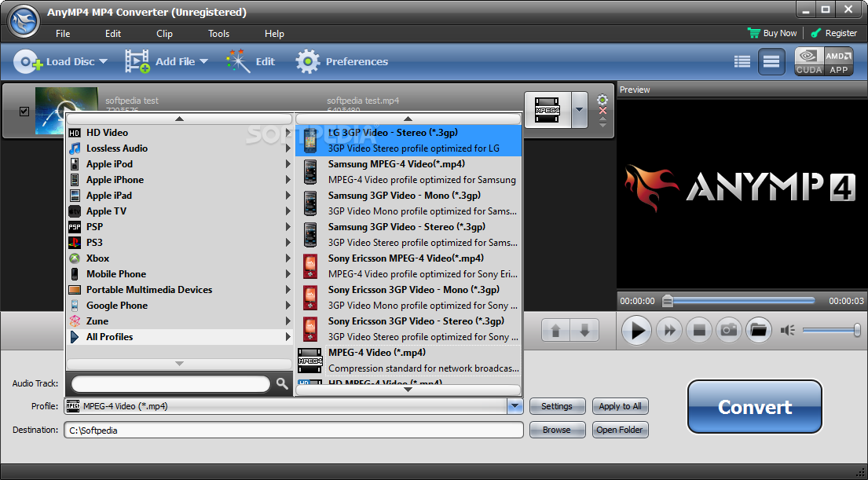Expand Lossless Audio category

click(x=179, y=148)
